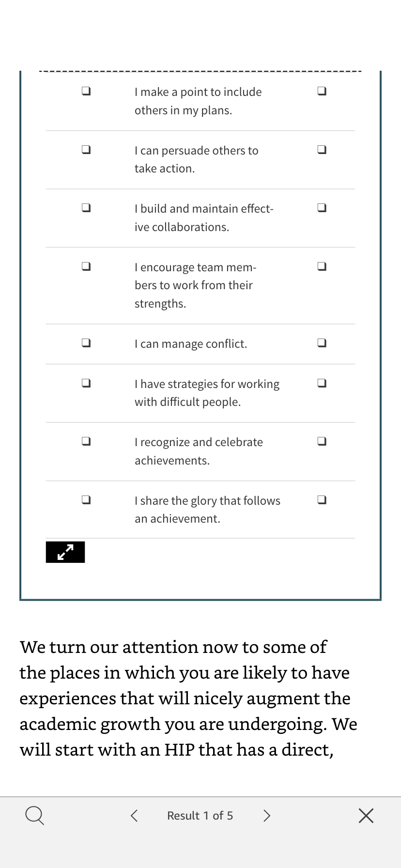Image resolution: width=401 pixels, height=868 pixels.
Task: Expand the table to full view
Action: point(65,552)
